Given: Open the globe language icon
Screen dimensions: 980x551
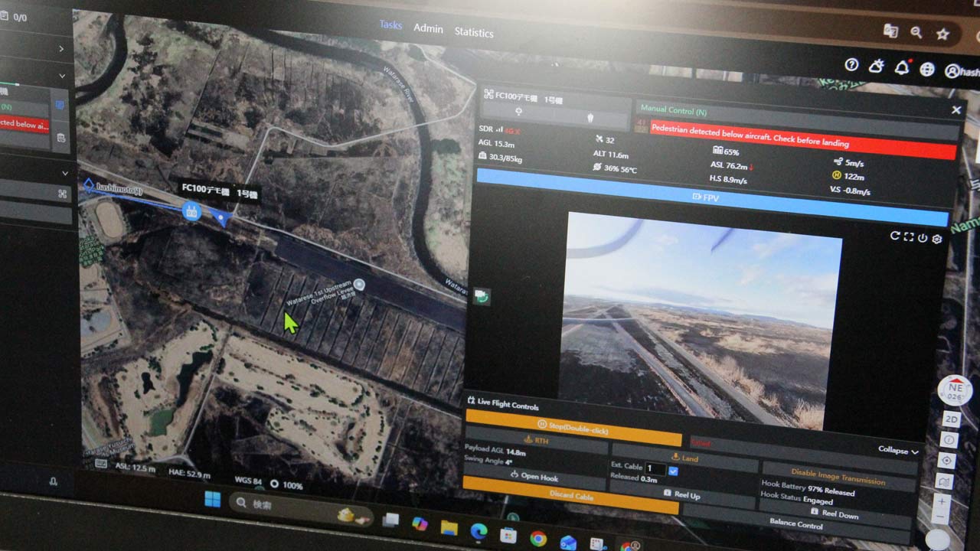Looking at the screenshot, I should pos(927,70).
